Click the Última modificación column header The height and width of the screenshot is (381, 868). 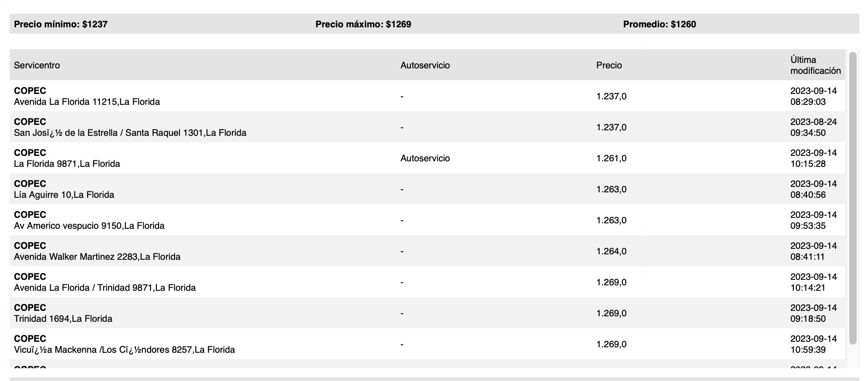pos(815,65)
